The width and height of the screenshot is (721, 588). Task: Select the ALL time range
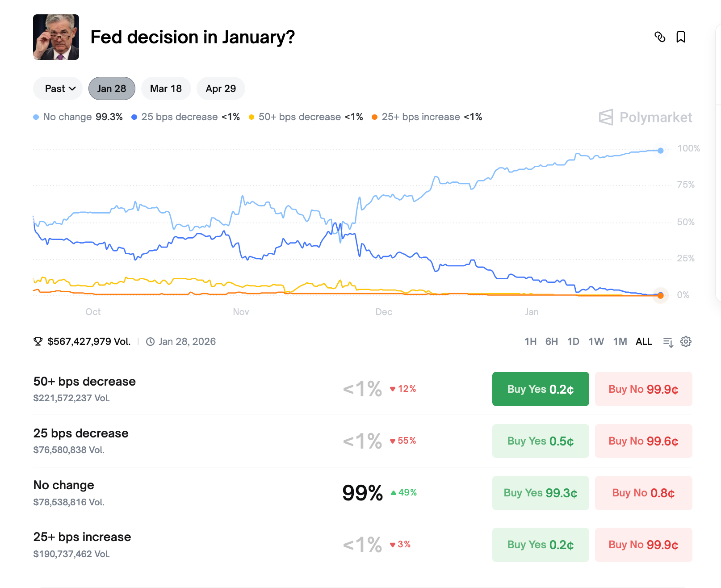coord(644,342)
